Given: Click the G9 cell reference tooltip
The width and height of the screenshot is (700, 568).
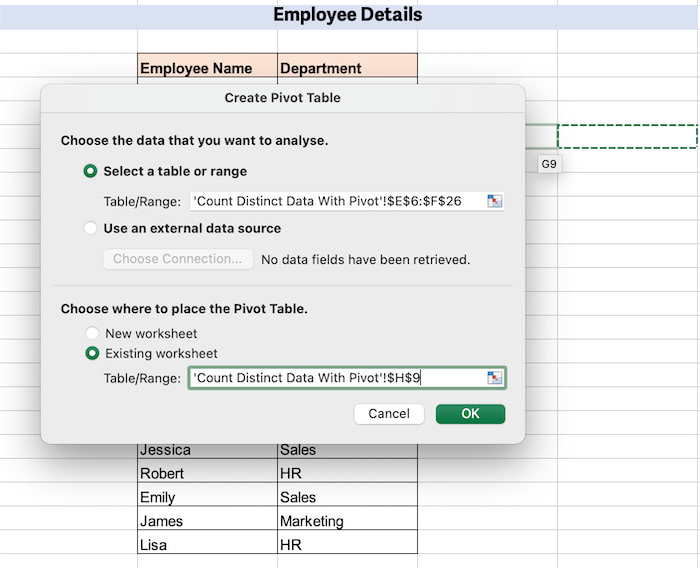Looking at the screenshot, I should coord(549,164).
